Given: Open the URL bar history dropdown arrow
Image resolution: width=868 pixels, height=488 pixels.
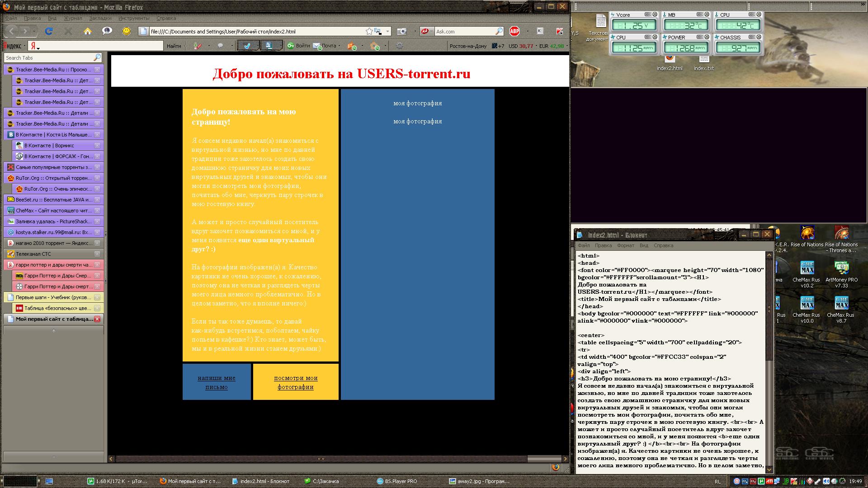Looking at the screenshot, I should (387, 31).
